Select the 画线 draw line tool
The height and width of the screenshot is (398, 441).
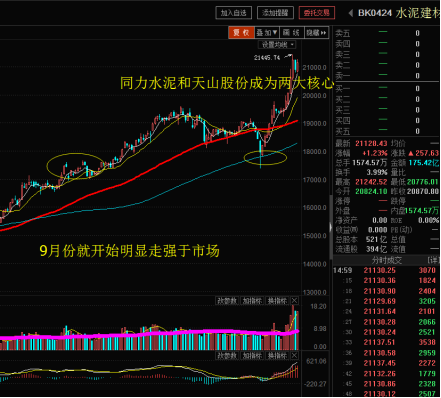tap(291, 33)
